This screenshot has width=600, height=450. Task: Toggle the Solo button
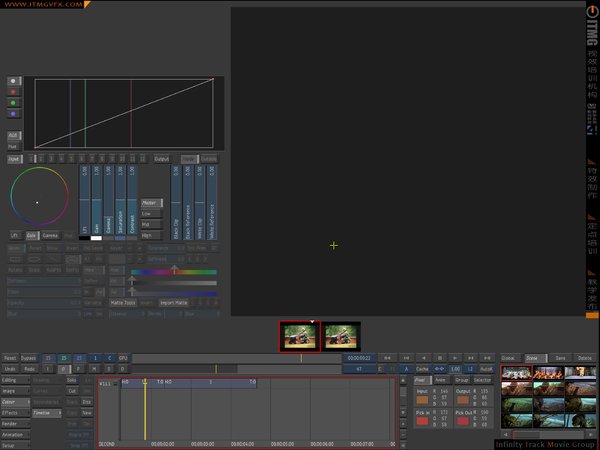72,380
